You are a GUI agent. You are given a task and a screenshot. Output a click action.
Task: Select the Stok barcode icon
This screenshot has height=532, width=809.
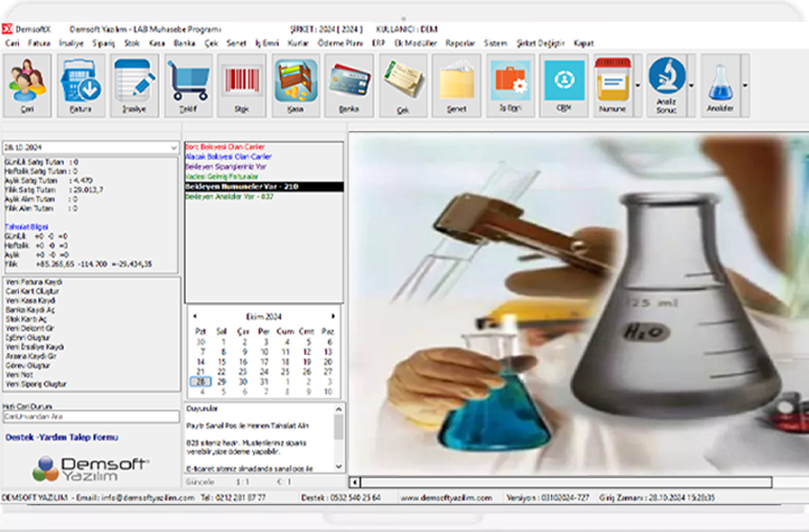pyautogui.click(x=242, y=85)
